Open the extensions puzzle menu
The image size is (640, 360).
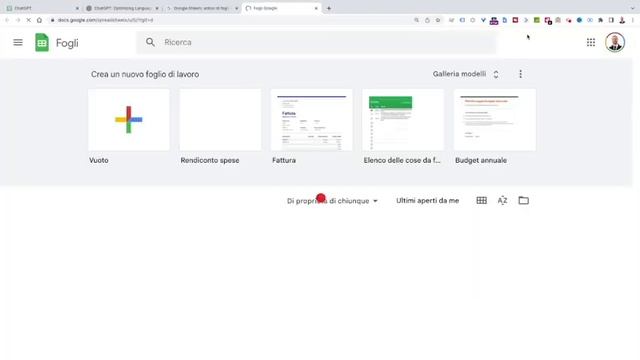coord(600,20)
